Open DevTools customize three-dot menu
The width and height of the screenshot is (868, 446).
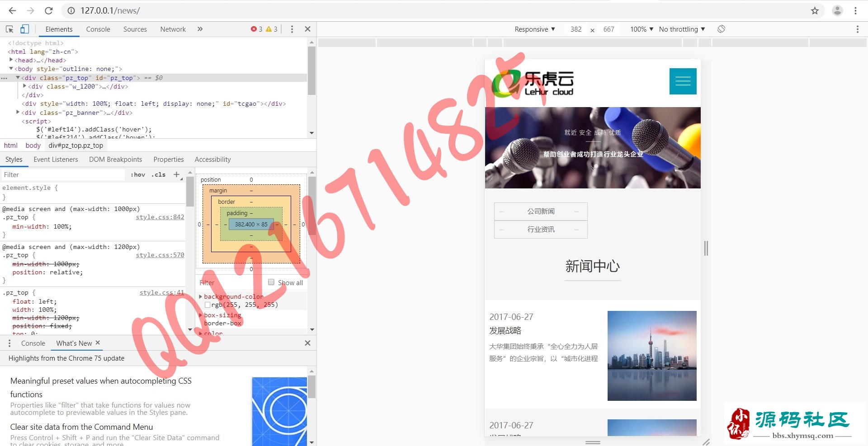click(x=292, y=29)
